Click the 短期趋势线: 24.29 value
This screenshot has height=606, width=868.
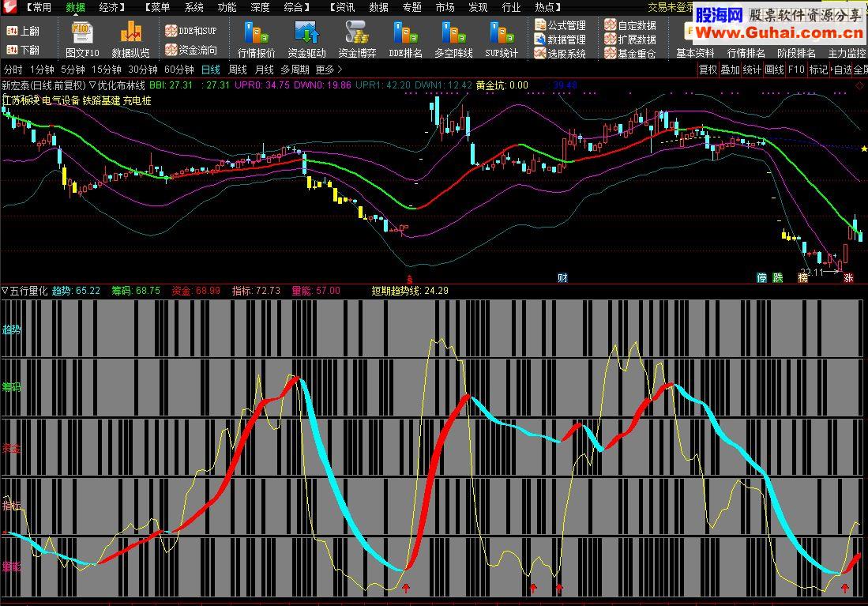[x=410, y=291]
